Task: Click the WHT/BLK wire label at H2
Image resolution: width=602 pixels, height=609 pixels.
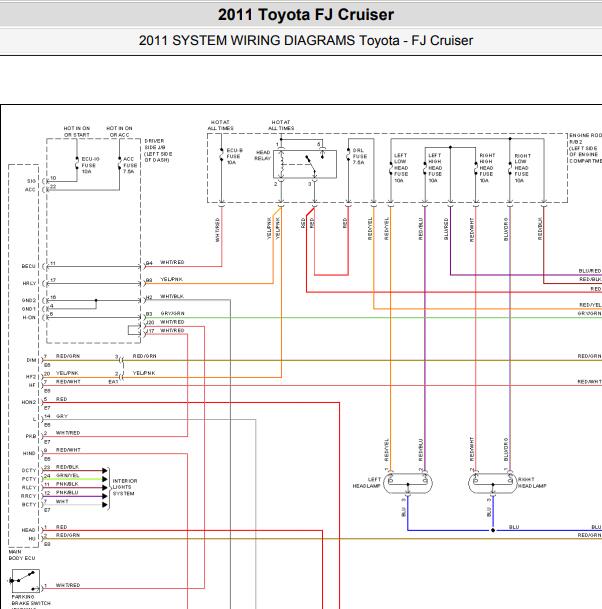Action: (x=172, y=296)
